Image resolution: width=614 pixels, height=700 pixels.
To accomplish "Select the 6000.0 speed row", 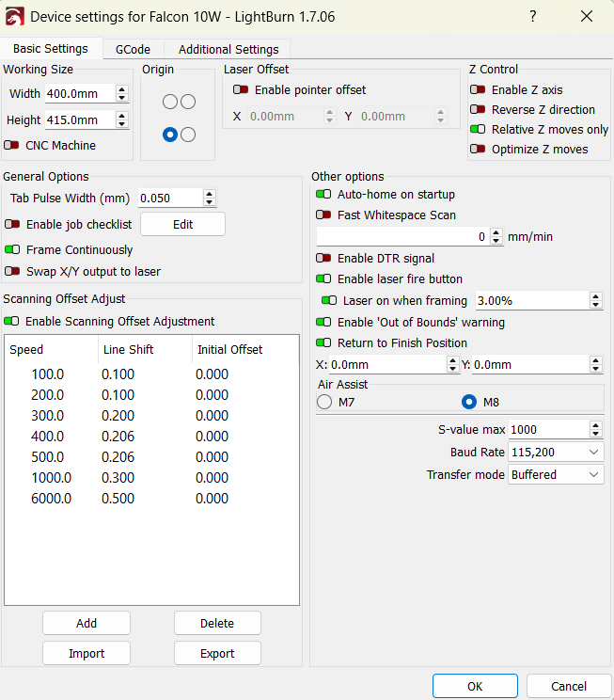I will 151,499.
